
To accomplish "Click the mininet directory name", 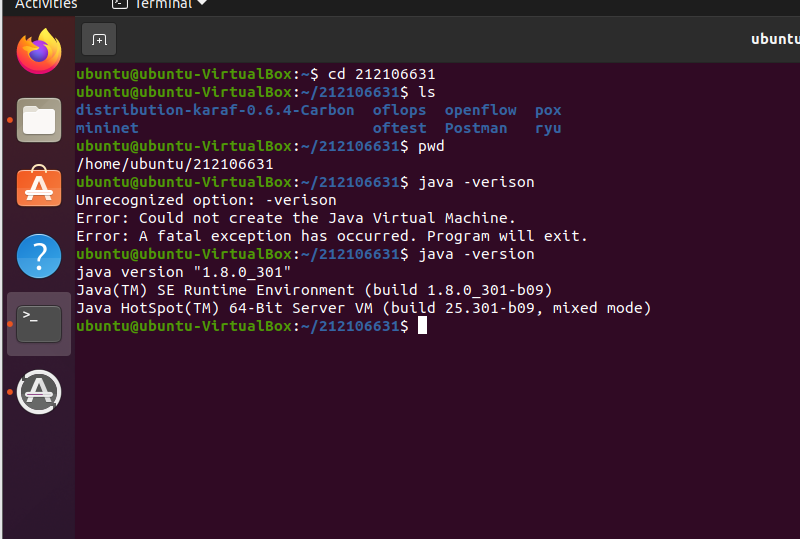I will (107, 128).
